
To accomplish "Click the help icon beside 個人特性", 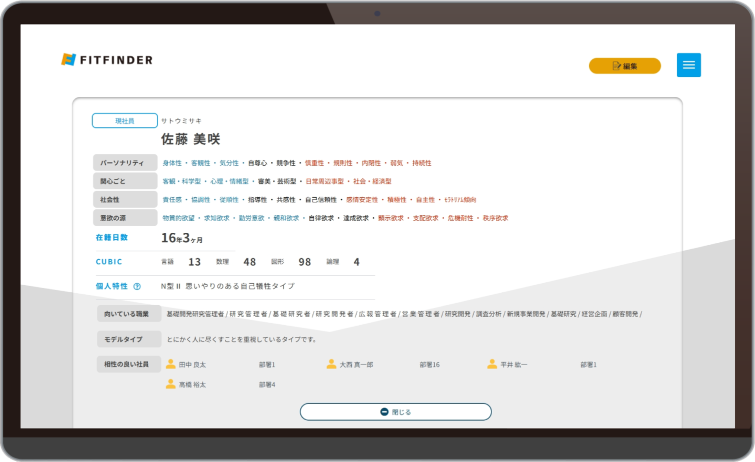I will tap(137, 286).
